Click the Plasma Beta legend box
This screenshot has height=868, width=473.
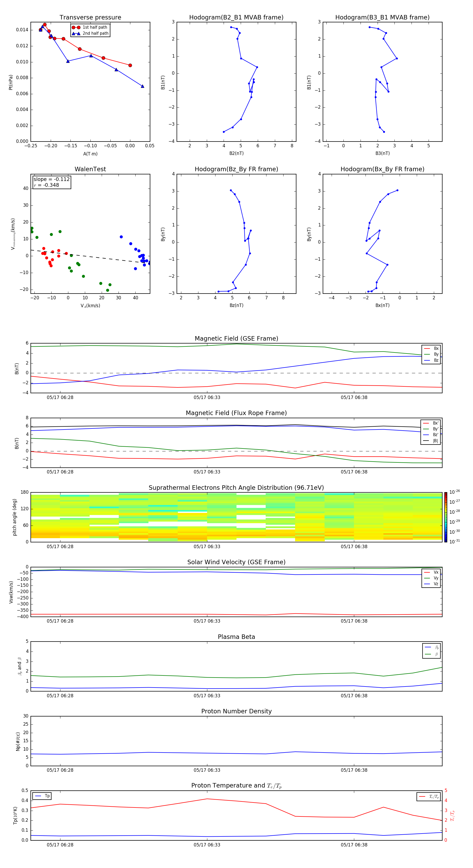pos(431,651)
